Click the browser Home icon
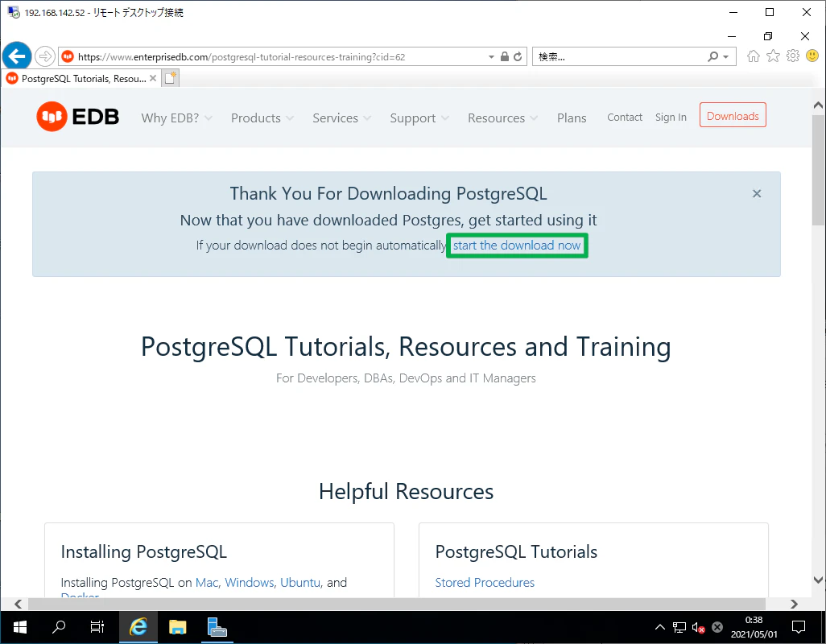Image resolution: width=826 pixels, height=644 pixels. click(754, 56)
